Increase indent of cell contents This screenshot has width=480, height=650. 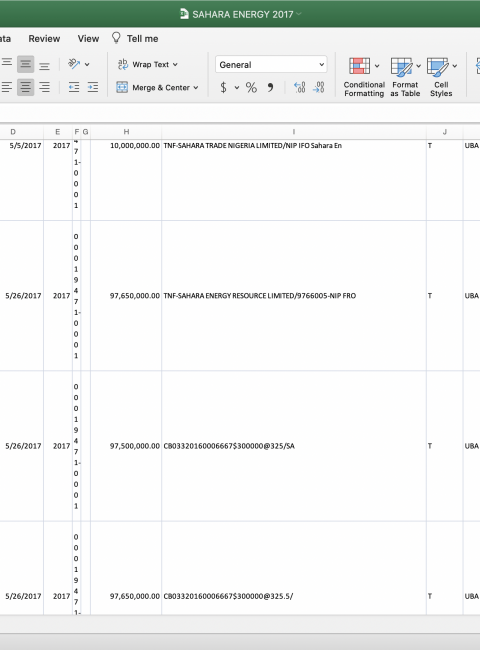coord(92,87)
